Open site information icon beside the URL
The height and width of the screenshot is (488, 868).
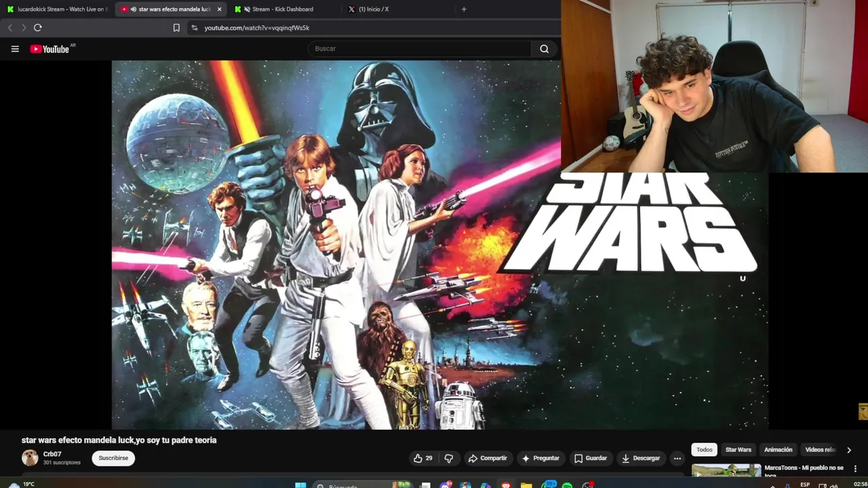tap(194, 28)
